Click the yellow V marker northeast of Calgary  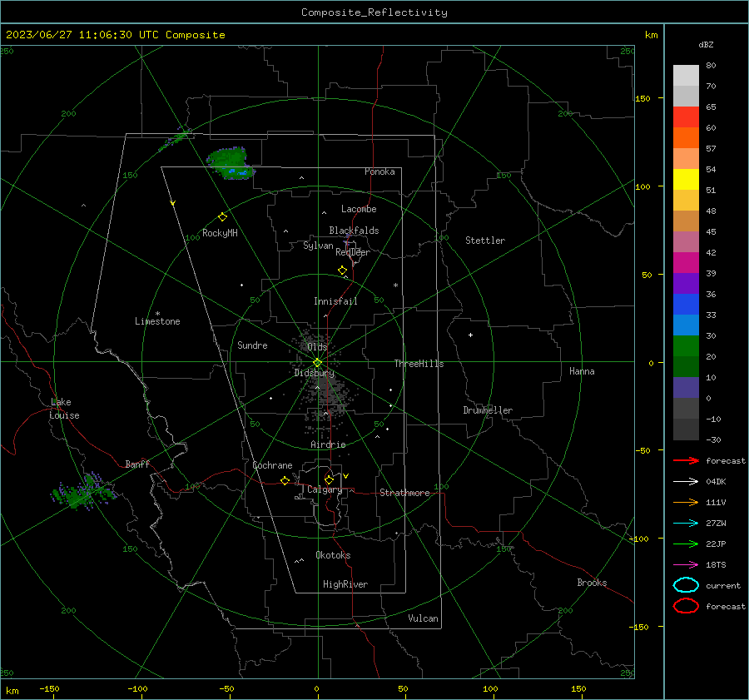tap(346, 476)
